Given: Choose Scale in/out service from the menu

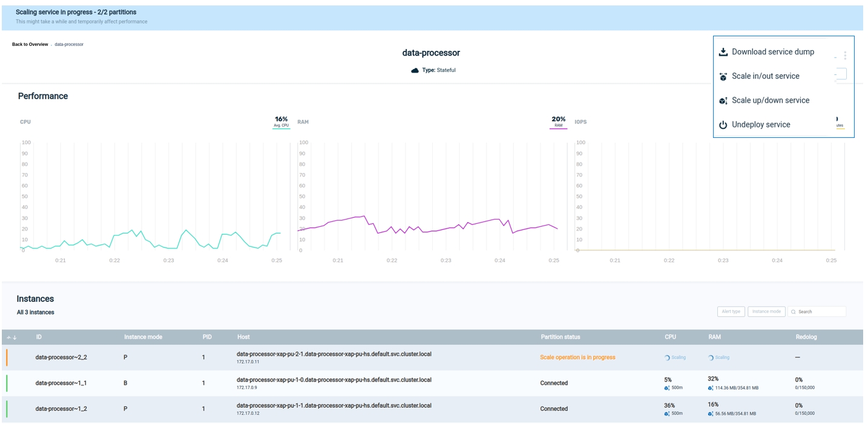Looking at the screenshot, I should (x=765, y=76).
